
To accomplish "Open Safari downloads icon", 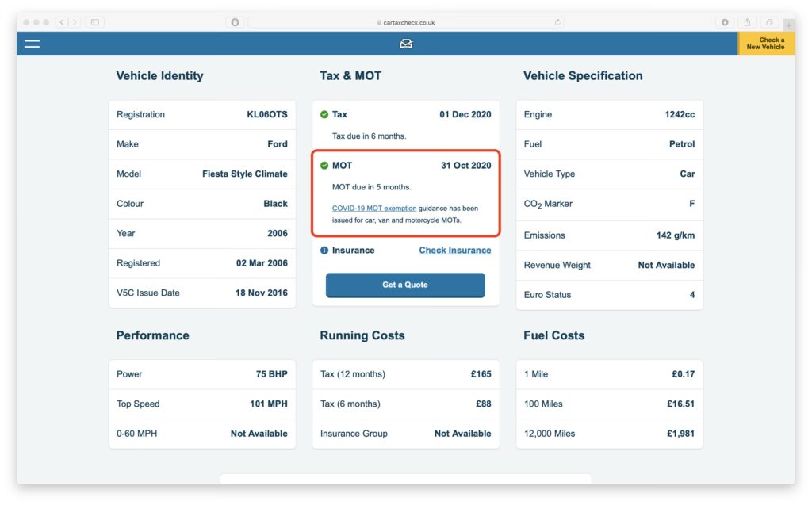I will tap(724, 22).
